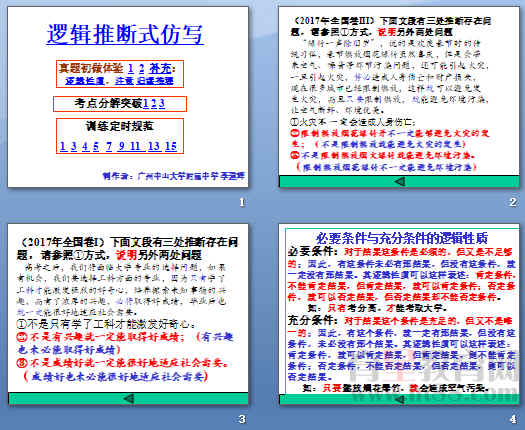Open link 13 in the 训练定时规范 box
Screen dimensions: 525x430
(154, 146)
